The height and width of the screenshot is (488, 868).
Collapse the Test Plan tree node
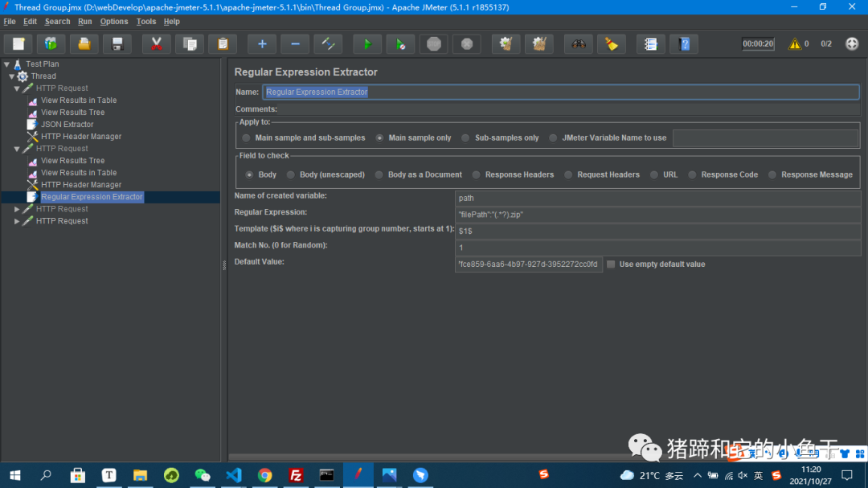pyautogui.click(x=6, y=64)
